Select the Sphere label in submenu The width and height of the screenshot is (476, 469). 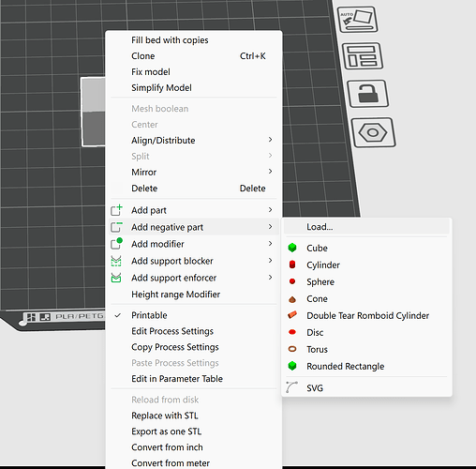tap(320, 282)
